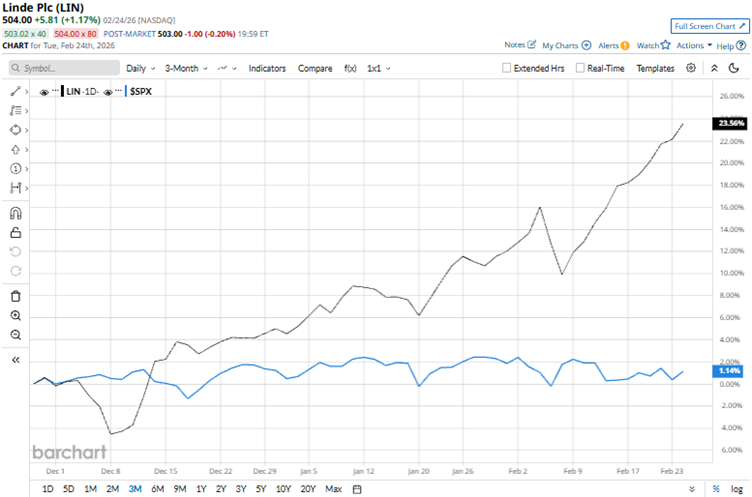Open the Daily frequency dropdown
752x497 pixels.
click(x=141, y=68)
